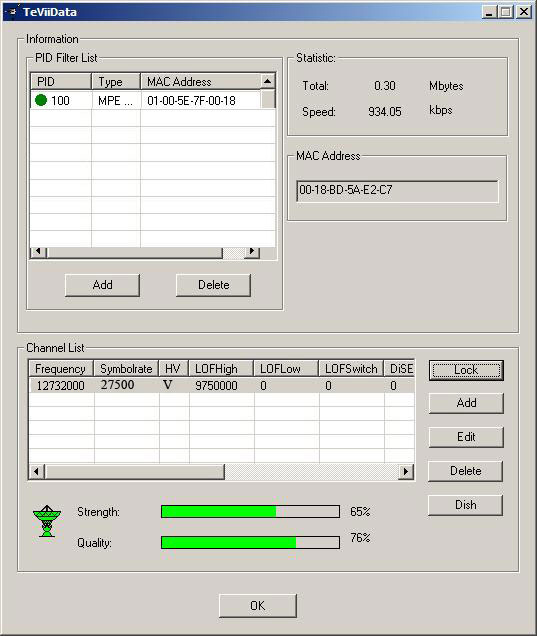Click the green satellite dish icon
The height and width of the screenshot is (636, 537).
pos(47,521)
